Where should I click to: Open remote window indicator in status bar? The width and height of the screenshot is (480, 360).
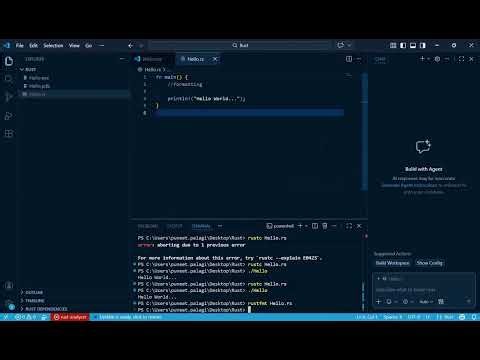coord(6,317)
